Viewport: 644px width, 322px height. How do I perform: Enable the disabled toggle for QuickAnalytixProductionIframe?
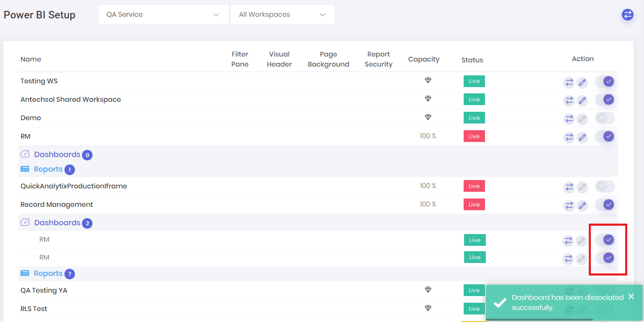coord(605,186)
